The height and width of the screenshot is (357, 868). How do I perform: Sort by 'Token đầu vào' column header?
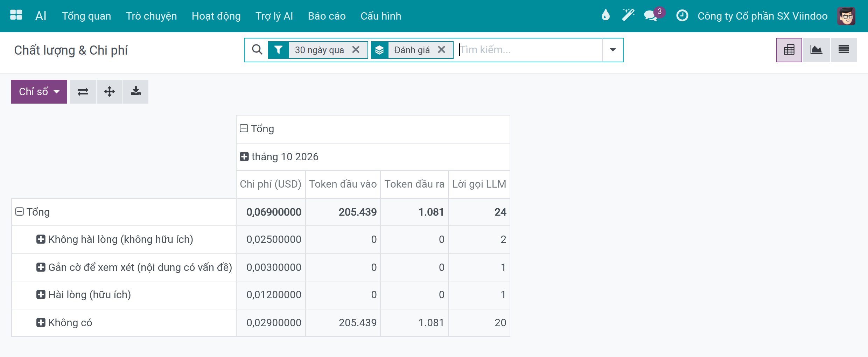coord(343,184)
